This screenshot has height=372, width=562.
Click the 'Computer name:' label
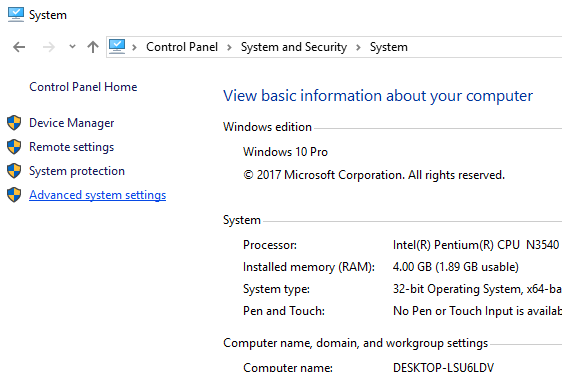(x=288, y=367)
